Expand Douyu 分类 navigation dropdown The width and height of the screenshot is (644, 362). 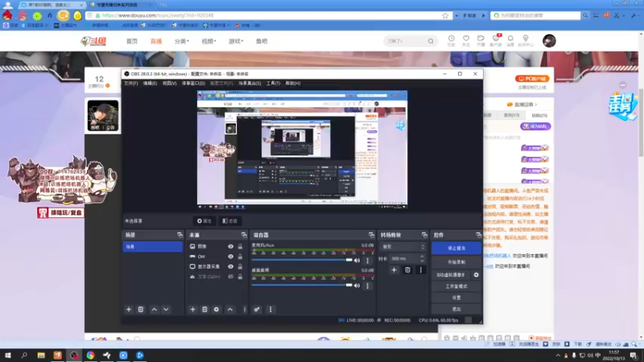point(182,41)
